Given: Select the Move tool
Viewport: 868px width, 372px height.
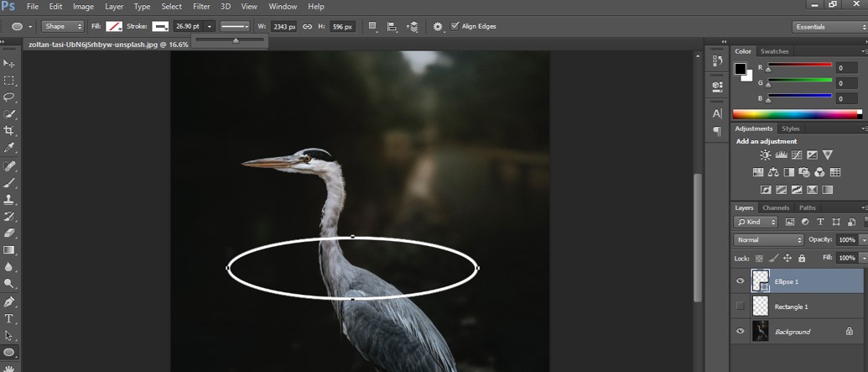Looking at the screenshot, I should 9,64.
